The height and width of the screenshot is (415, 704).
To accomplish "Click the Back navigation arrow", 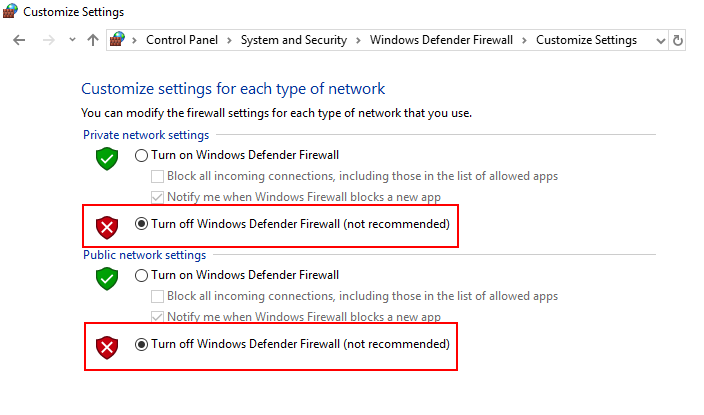I will (x=20, y=40).
